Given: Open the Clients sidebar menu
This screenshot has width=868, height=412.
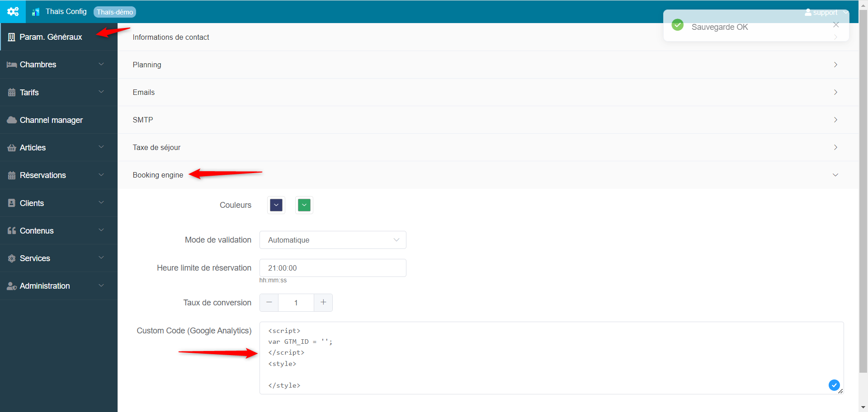Looking at the screenshot, I should (x=59, y=203).
